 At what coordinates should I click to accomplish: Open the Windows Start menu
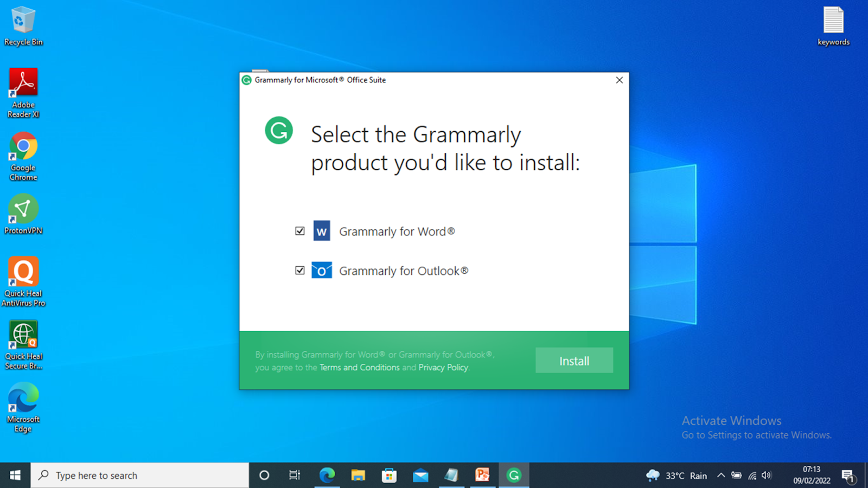(x=15, y=476)
